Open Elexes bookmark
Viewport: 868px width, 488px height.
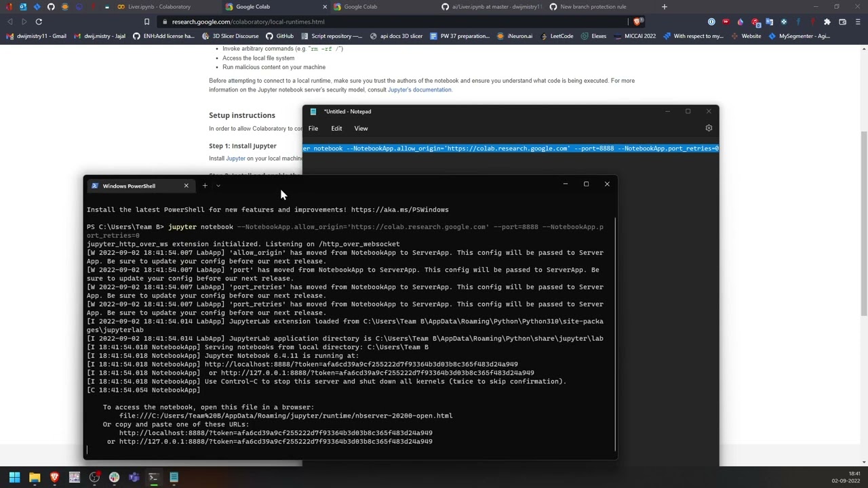pos(593,36)
